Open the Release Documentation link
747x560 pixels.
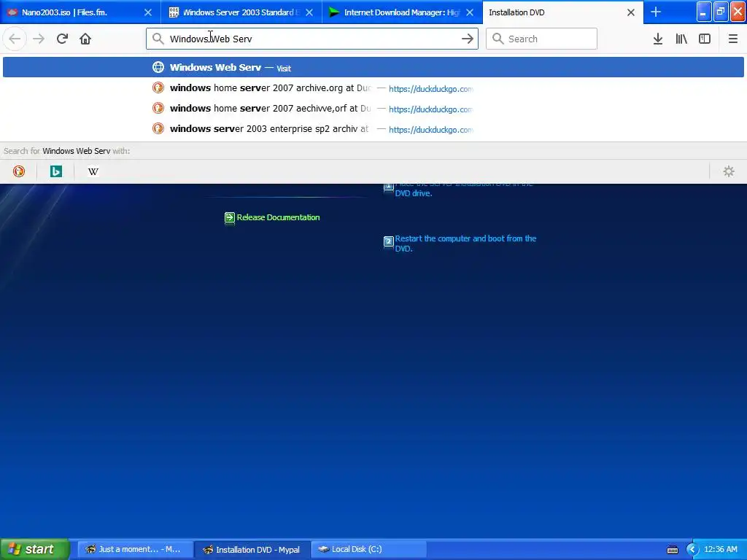tap(278, 217)
